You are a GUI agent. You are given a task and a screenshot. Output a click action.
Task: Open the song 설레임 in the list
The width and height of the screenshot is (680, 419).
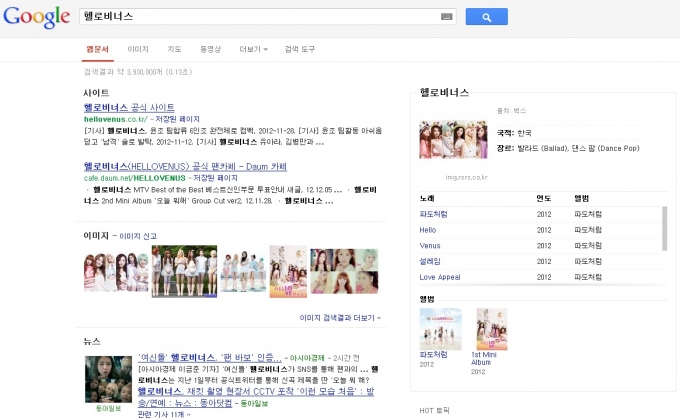coord(430,261)
